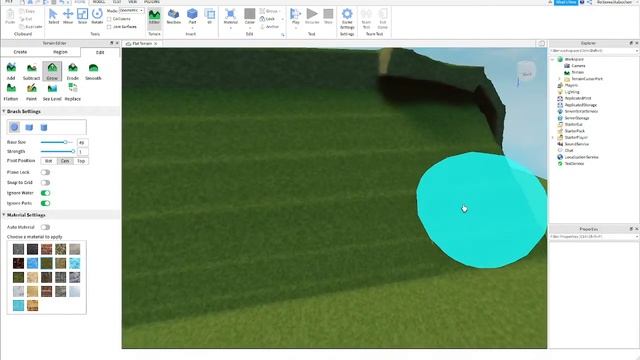The height and width of the screenshot is (360, 640).
Task: Open Game Settings
Action: point(347,19)
